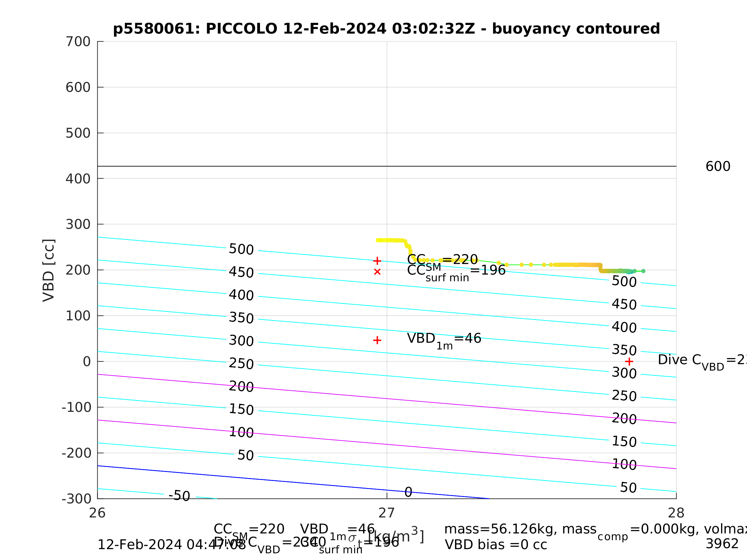This screenshot has width=747, height=560.
Task: Click the black horizontal 600 contour line
Action: tap(387, 166)
